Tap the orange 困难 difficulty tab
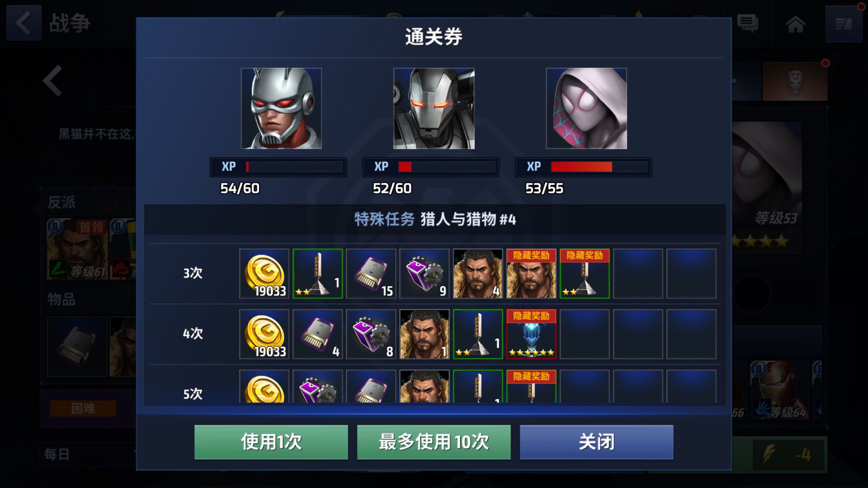 [83, 408]
